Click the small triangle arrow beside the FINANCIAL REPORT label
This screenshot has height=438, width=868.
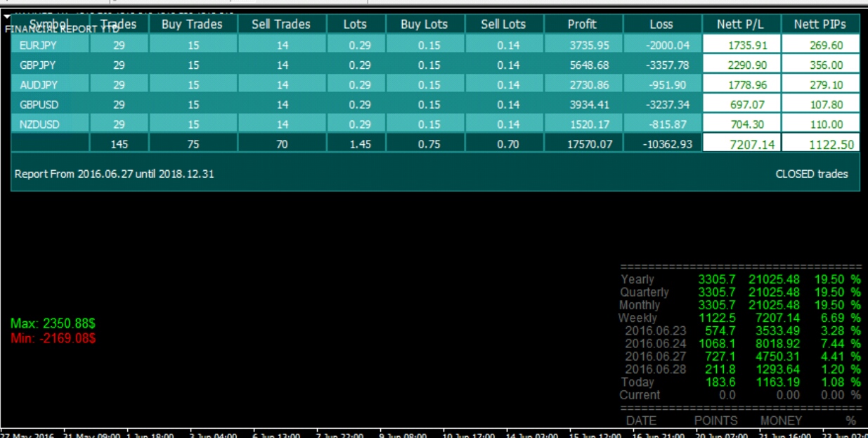point(7,16)
